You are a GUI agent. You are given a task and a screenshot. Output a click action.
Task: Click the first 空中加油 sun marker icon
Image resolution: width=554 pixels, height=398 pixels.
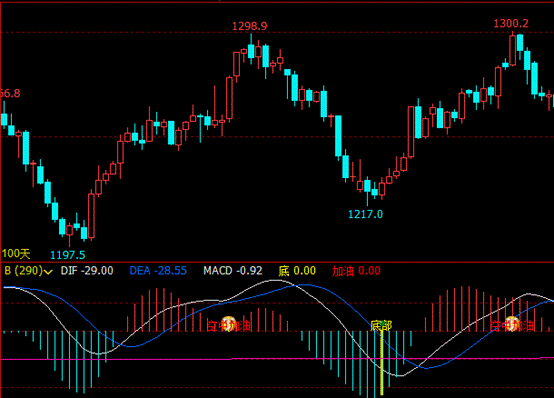pyautogui.click(x=229, y=324)
